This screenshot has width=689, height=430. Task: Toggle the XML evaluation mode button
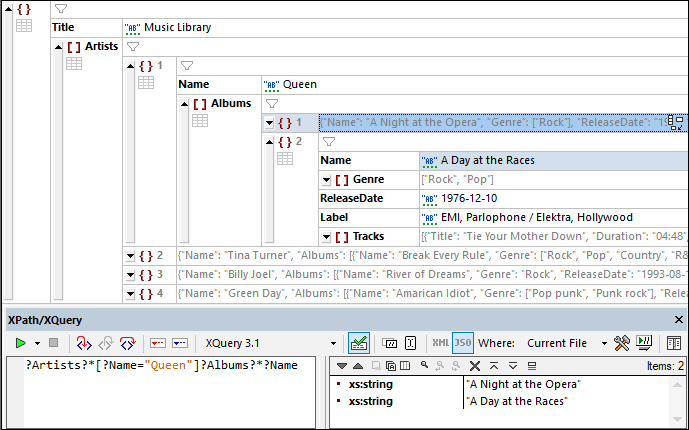(440, 343)
